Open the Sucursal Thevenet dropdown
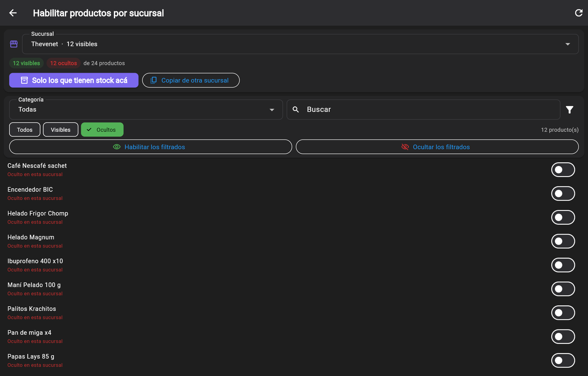588x376 pixels. (300, 44)
